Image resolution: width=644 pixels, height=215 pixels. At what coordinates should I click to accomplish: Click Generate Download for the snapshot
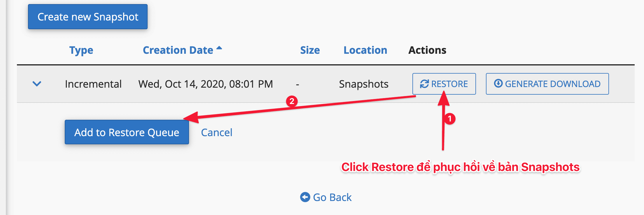547,84
